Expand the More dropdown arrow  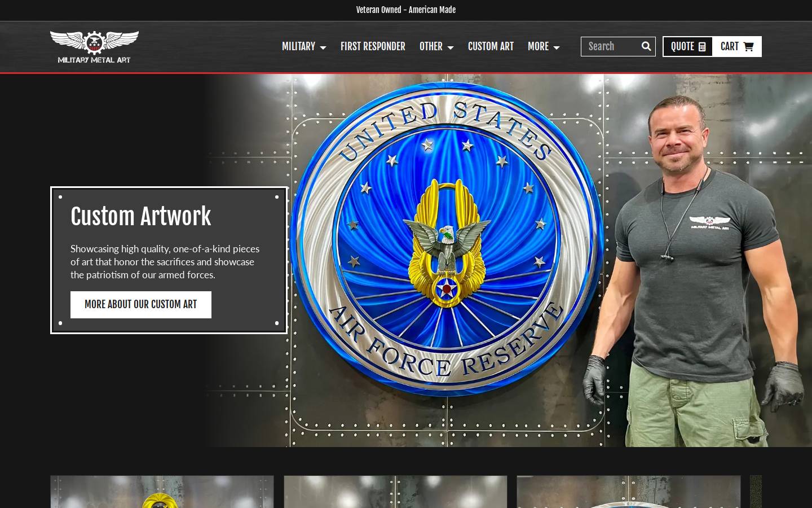[x=557, y=48]
